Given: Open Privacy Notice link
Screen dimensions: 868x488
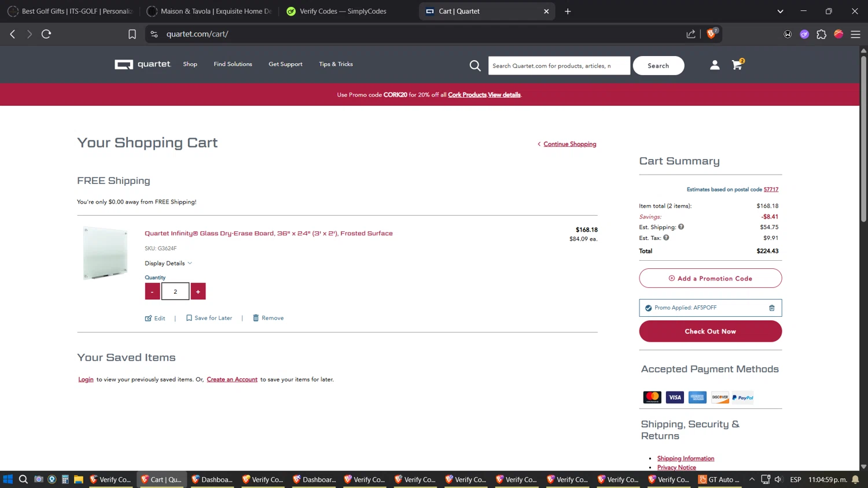Looking at the screenshot, I should (x=676, y=467).
